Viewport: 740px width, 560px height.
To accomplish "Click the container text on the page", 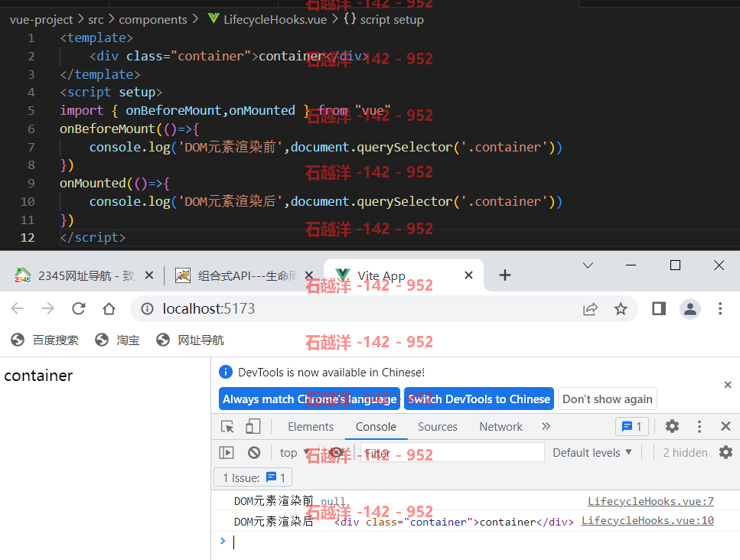I will tap(39, 376).
